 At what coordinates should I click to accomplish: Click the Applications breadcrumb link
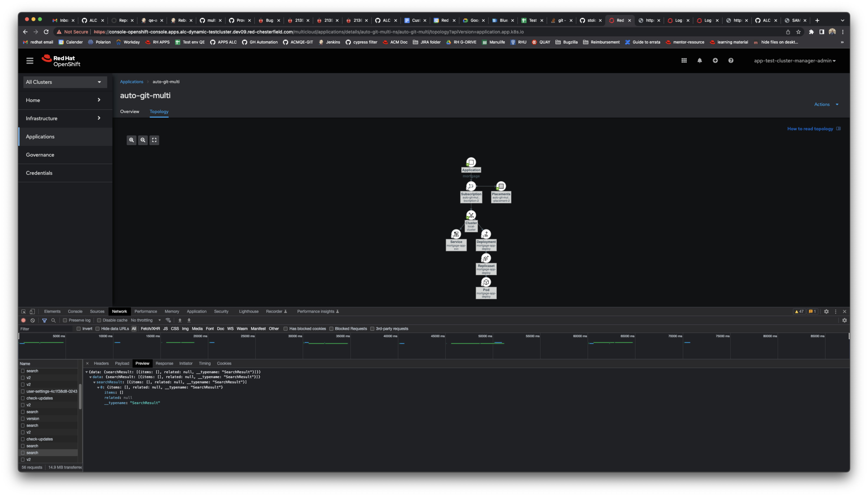coord(132,82)
